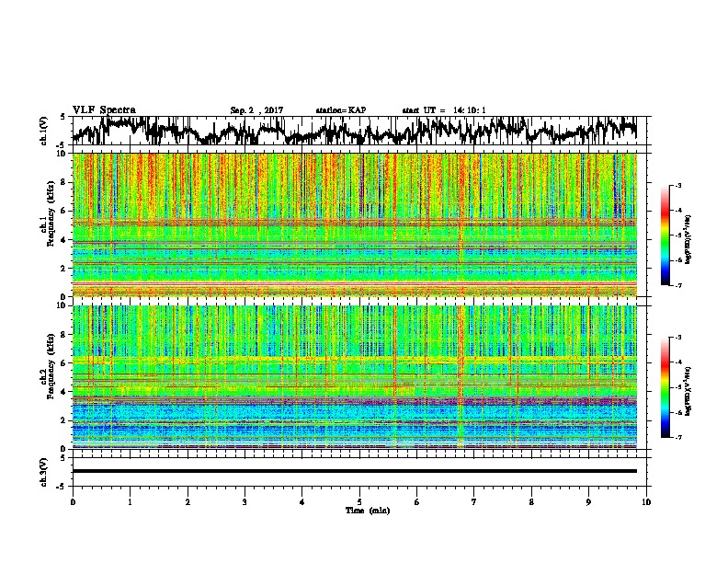This screenshot has height=563, width=728.
Task: Click time axis tick label "6"
Action: (x=417, y=502)
